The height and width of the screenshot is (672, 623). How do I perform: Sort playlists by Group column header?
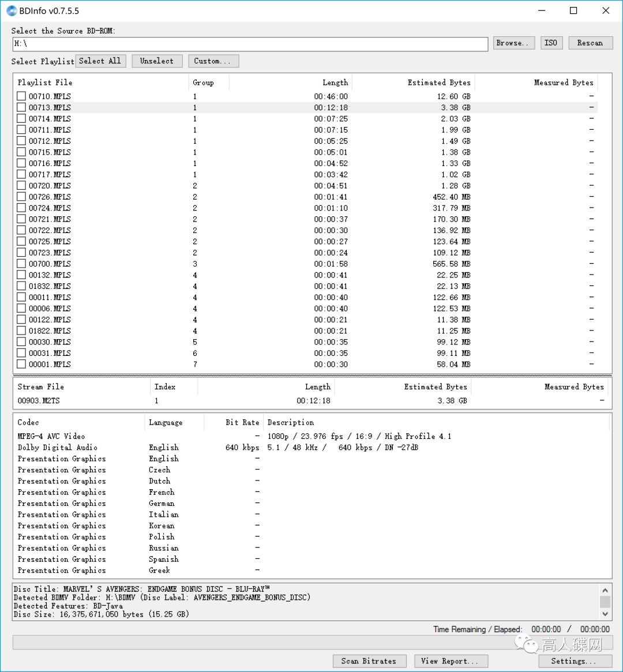[209, 82]
